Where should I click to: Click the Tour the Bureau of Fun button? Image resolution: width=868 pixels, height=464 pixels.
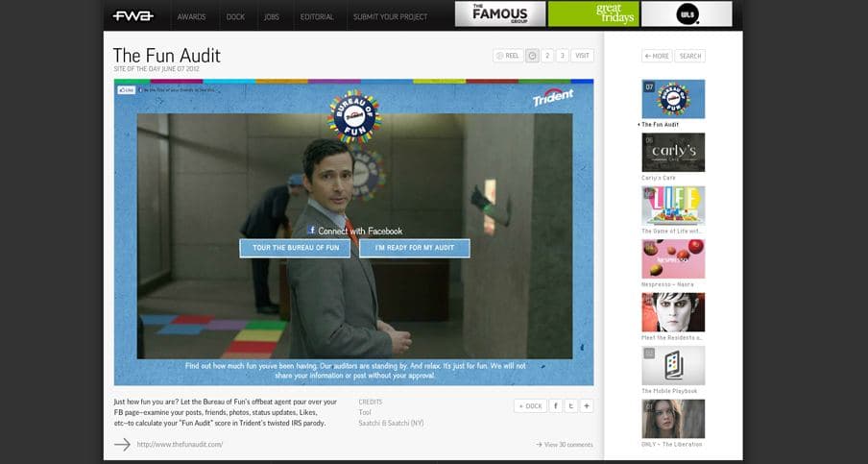295,248
